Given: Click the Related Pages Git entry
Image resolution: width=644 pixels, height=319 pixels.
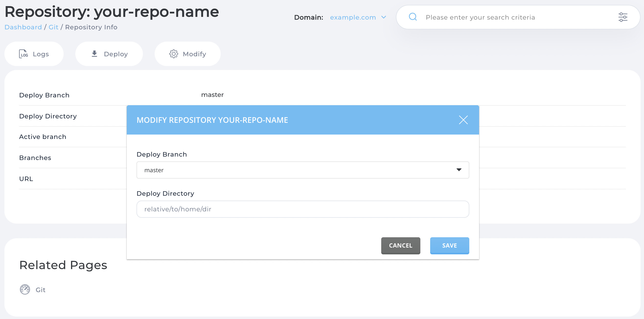Looking at the screenshot, I should (41, 289).
